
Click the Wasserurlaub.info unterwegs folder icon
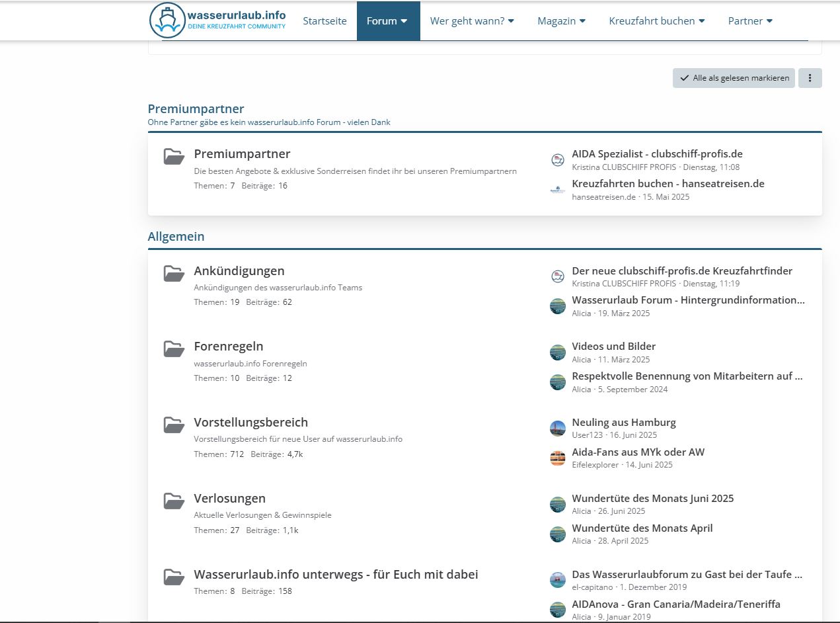[x=174, y=577]
